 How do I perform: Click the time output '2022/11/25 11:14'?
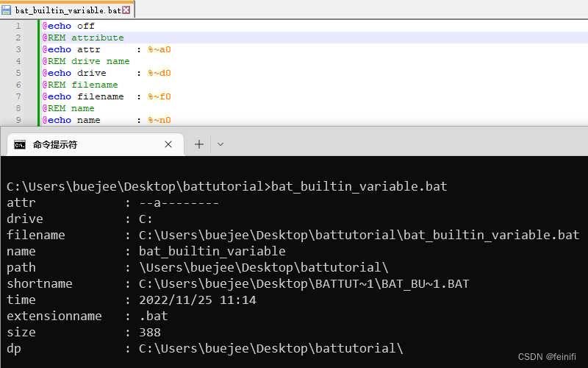click(198, 300)
